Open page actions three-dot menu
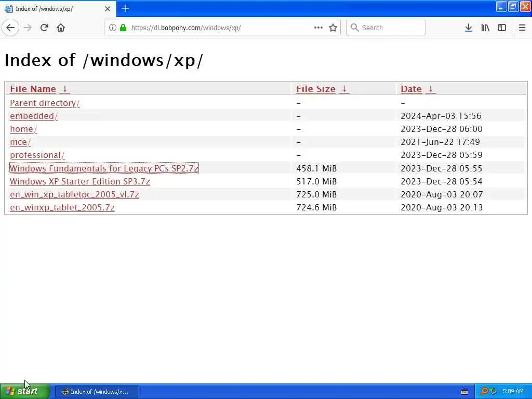The image size is (532, 399). pos(318,28)
